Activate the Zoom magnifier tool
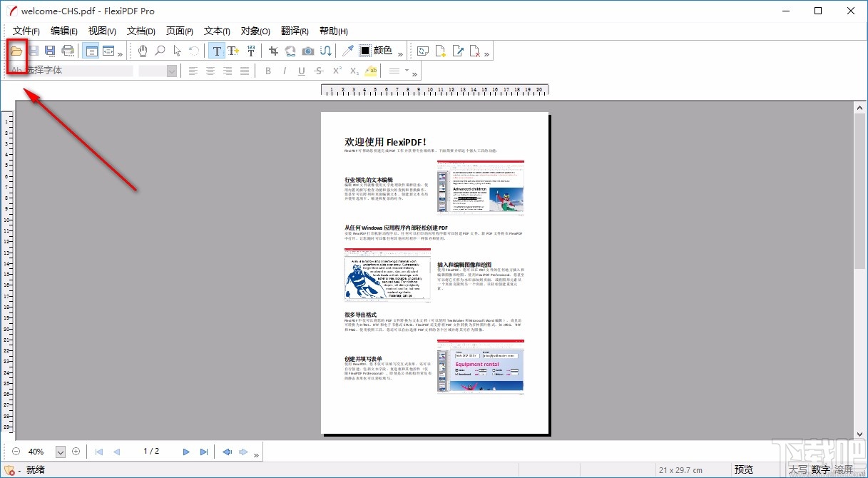The height and width of the screenshot is (478, 868). point(160,51)
